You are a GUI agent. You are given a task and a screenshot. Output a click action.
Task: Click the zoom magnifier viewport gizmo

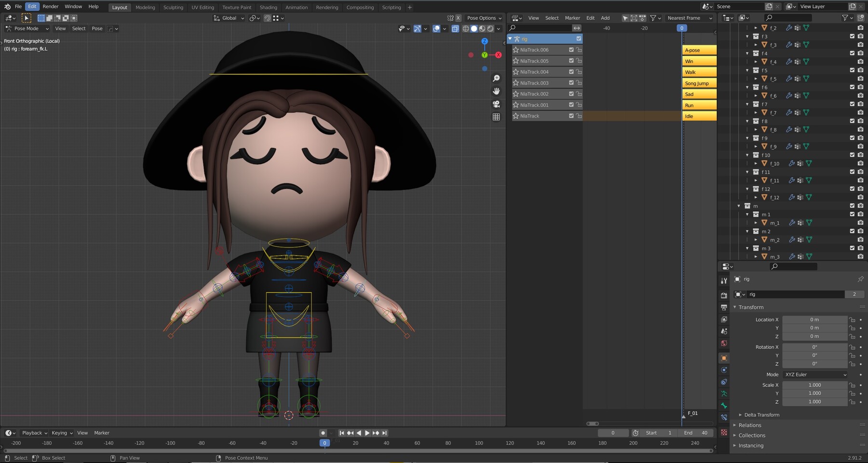point(496,79)
